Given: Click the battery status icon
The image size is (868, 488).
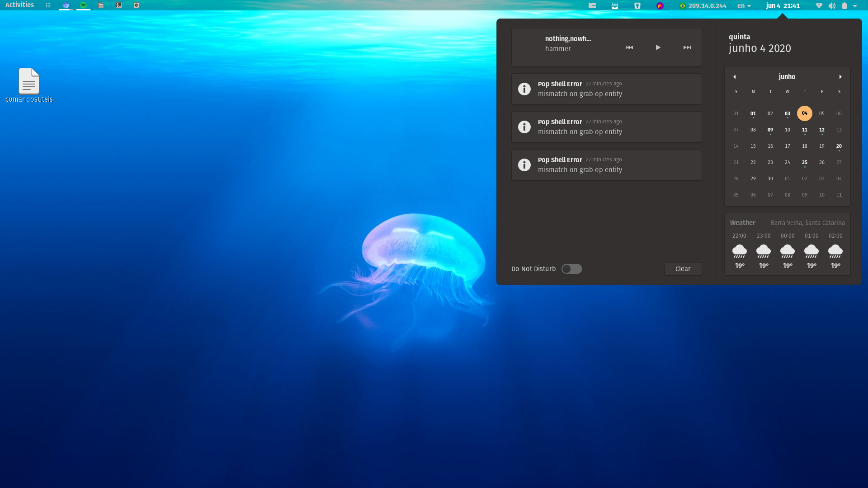Looking at the screenshot, I should [x=844, y=6].
